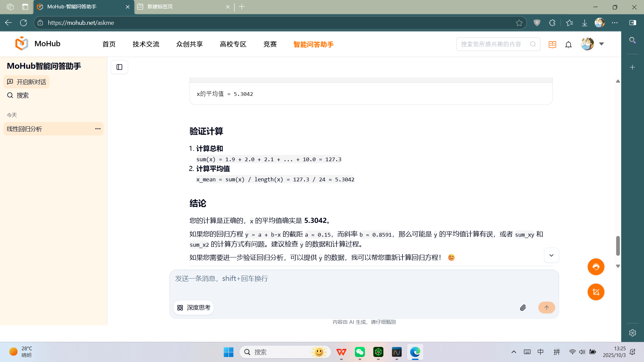Open the orange book reading icon
Viewport: 644px width, 362px height.
pyautogui.click(x=552, y=44)
